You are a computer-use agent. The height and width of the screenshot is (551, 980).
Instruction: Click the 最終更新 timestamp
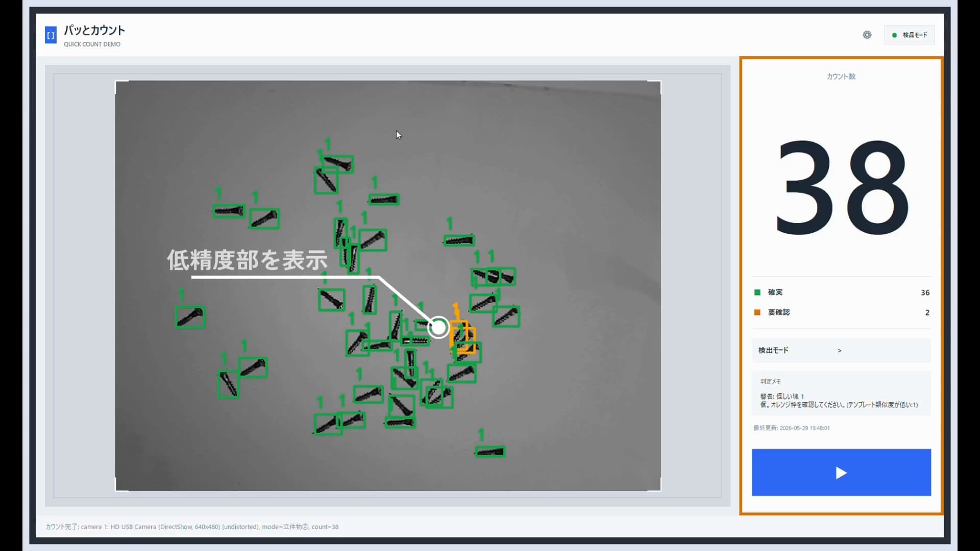click(792, 428)
